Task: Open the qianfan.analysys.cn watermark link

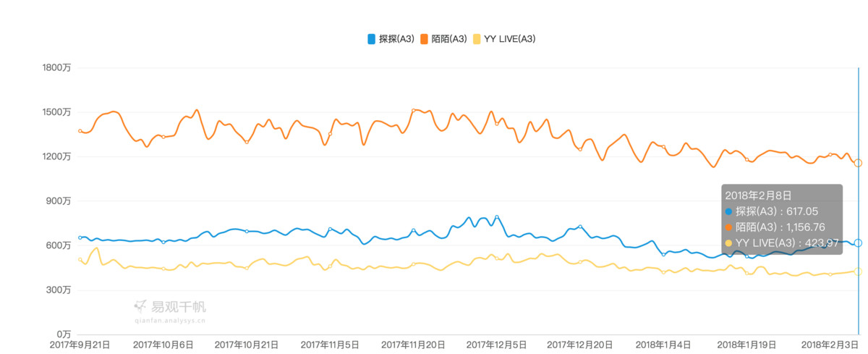Action: pyautogui.click(x=169, y=319)
